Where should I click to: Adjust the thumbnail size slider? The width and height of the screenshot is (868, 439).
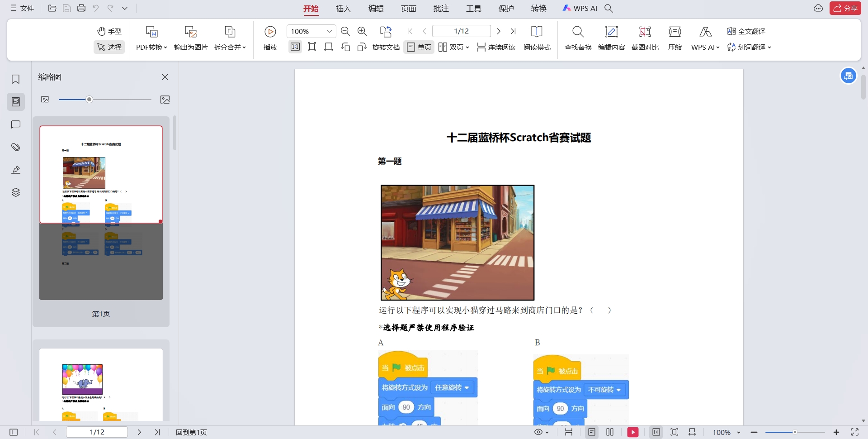point(90,100)
